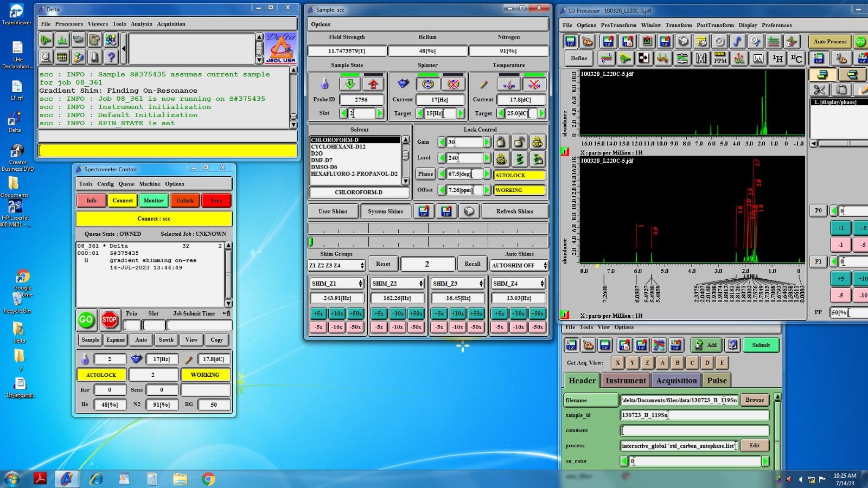Click the closed padlock Lock On icon
Image resolution: width=868 pixels, height=488 pixels.
[x=501, y=142]
